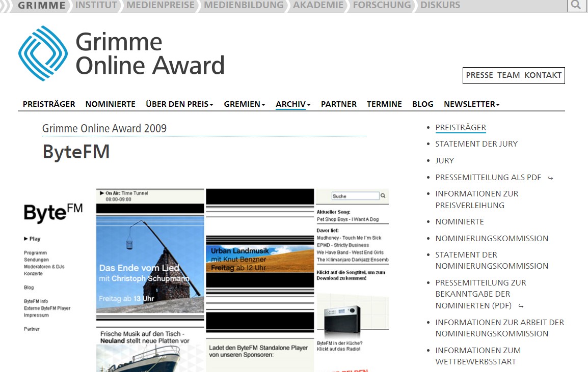Click external arrow icon after NOMINIERTEN (PDF)
Image resolution: width=588 pixels, height=372 pixels.
point(521,306)
